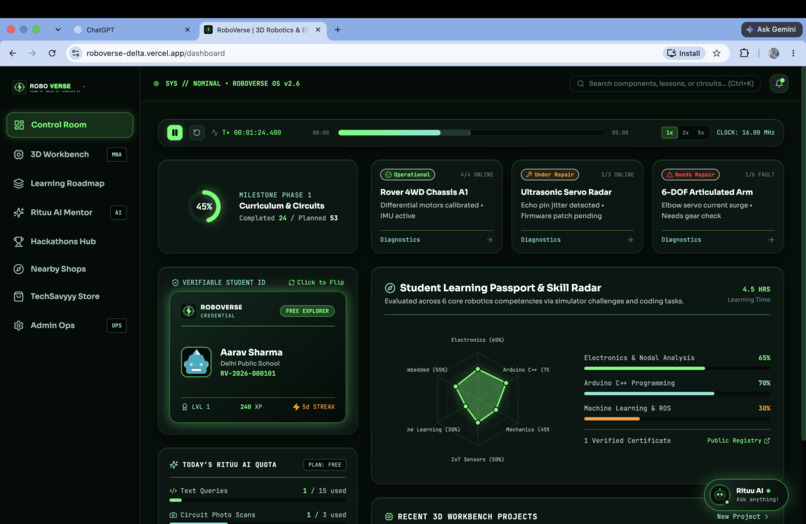Viewport: 806px width, 524px height.
Task: Reset the simulation timer
Action: click(x=196, y=133)
